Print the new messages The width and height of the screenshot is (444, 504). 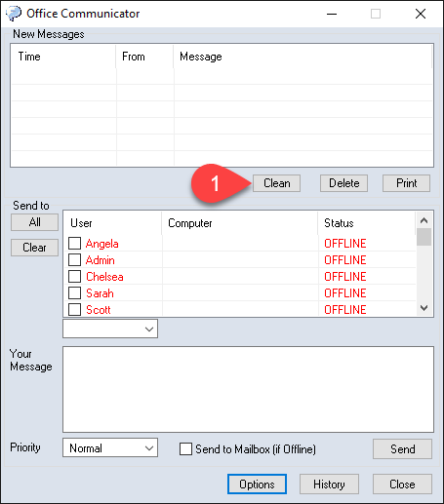[x=406, y=183]
